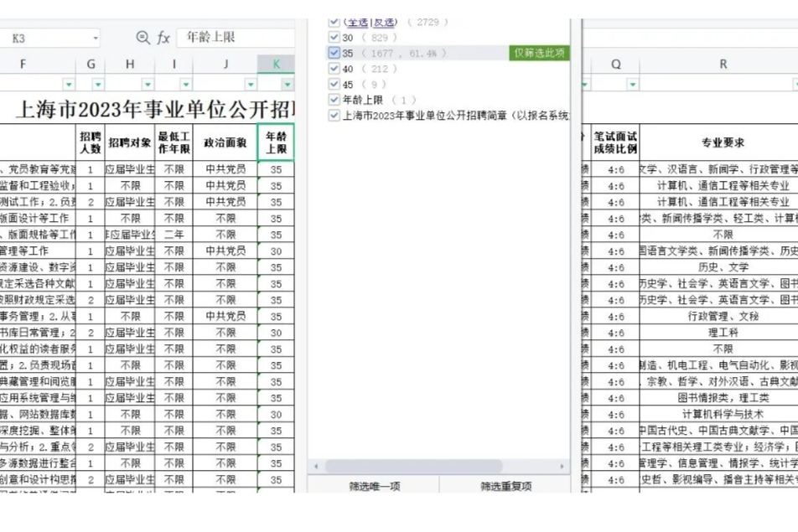Toggle the "年龄上限" filter checkbox
The image size is (798, 532).
[x=334, y=99]
